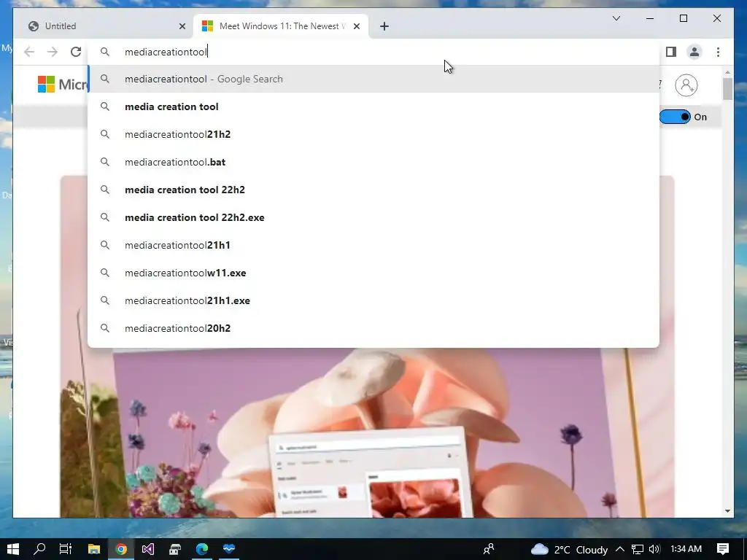
Task: Open the weather widget 2°C Cloudy
Action: [569, 550]
